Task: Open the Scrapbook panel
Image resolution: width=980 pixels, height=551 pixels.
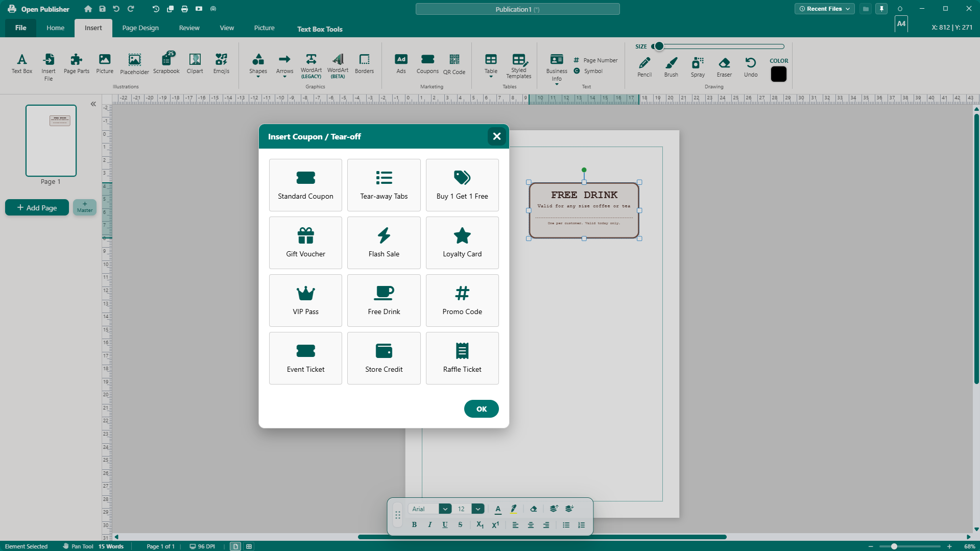Action: coord(166,63)
